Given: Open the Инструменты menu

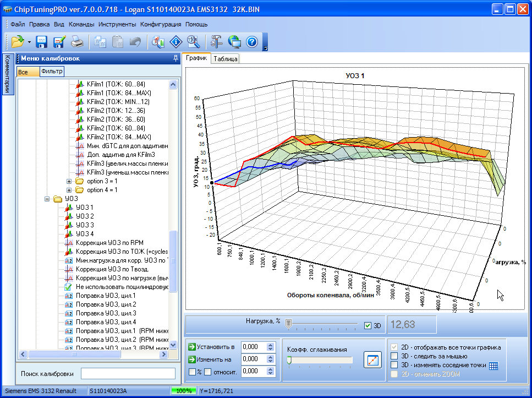Looking at the screenshot, I should point(117,24).
